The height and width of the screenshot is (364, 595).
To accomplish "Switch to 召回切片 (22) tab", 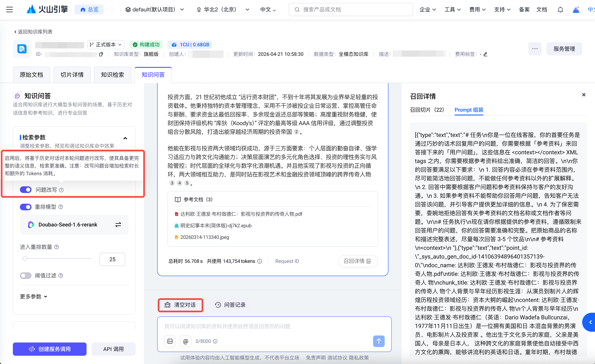I will coord(427,110).
